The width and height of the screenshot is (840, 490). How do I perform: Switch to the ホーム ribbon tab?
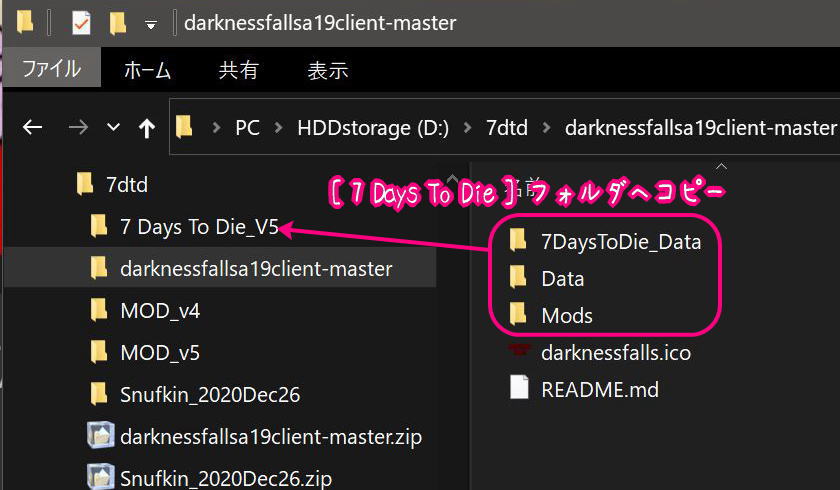(x=147, y=70)
